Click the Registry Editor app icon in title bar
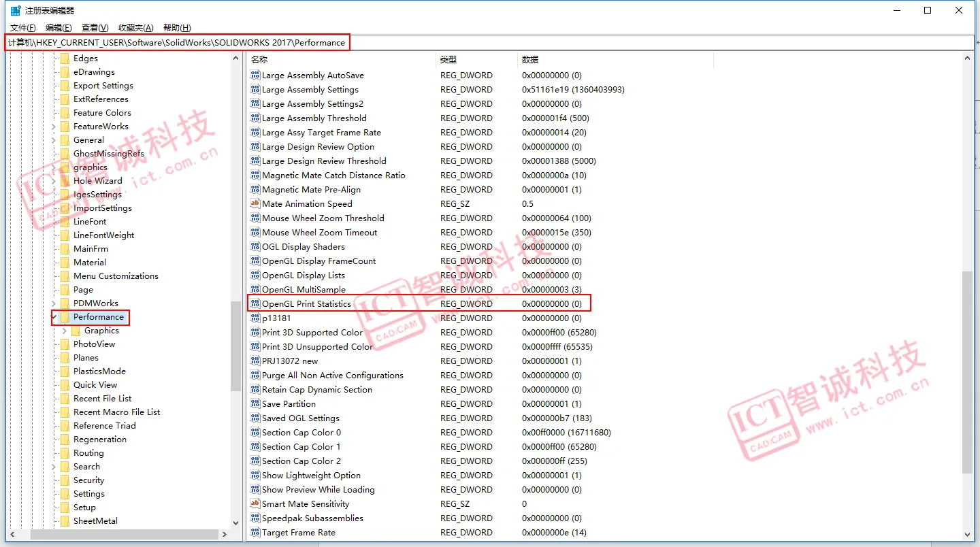Screen dimensions: 980x547 coord(15,10)
